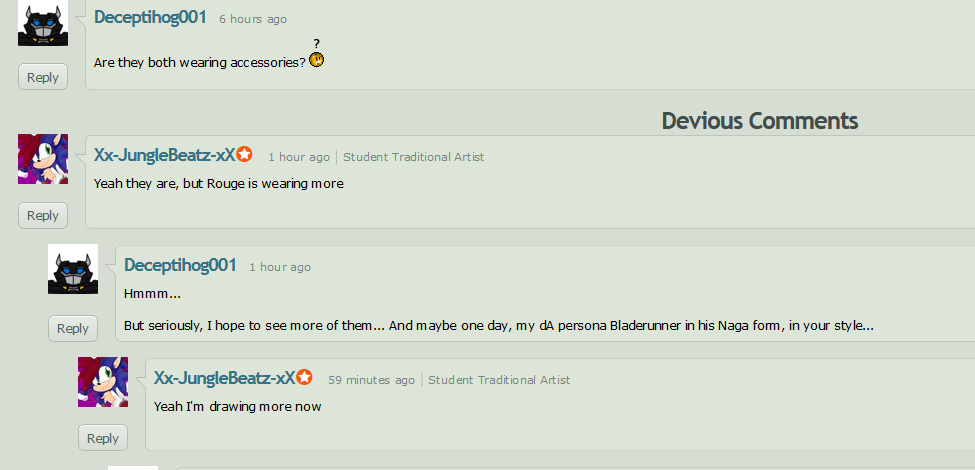Click orange star badge beside first Xx-JungleBeatz-xX
This screenshot has width=975, height=470.
coord(245,154)
